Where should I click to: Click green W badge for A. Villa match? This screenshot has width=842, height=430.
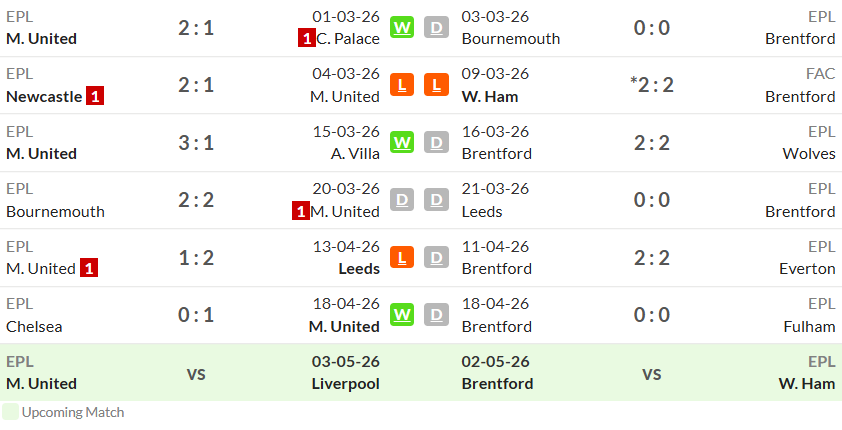(402, 142)
